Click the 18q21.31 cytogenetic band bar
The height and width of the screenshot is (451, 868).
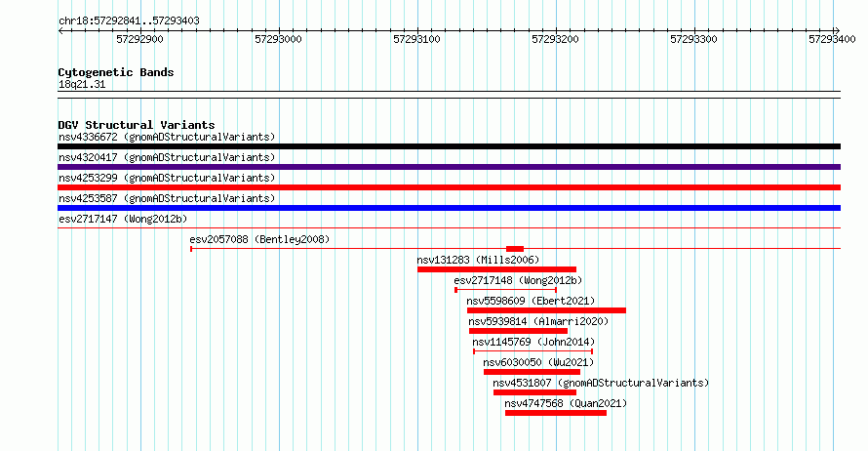pos(449,95)
